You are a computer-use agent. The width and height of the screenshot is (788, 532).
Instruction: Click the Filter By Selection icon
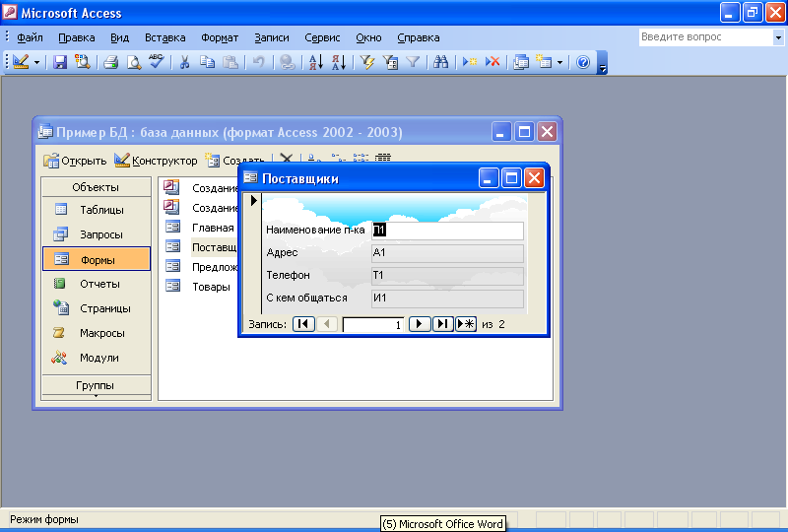pyautogui.click(x=367, y=62)
